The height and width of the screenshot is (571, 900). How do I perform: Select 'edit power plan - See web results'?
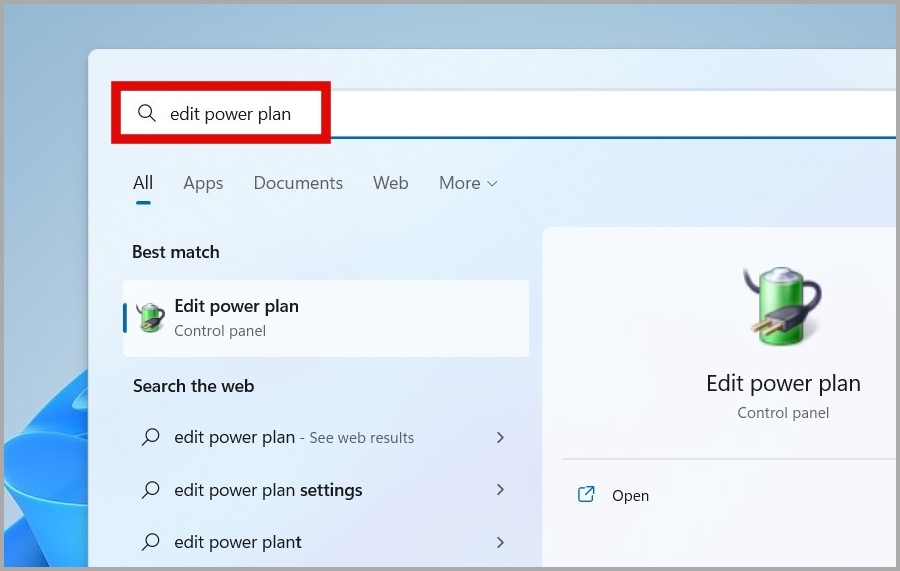[325, 437]
